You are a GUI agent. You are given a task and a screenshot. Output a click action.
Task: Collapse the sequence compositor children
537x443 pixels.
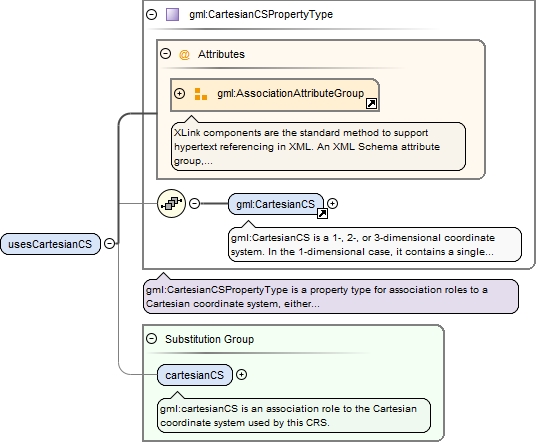tap(195, 203)
